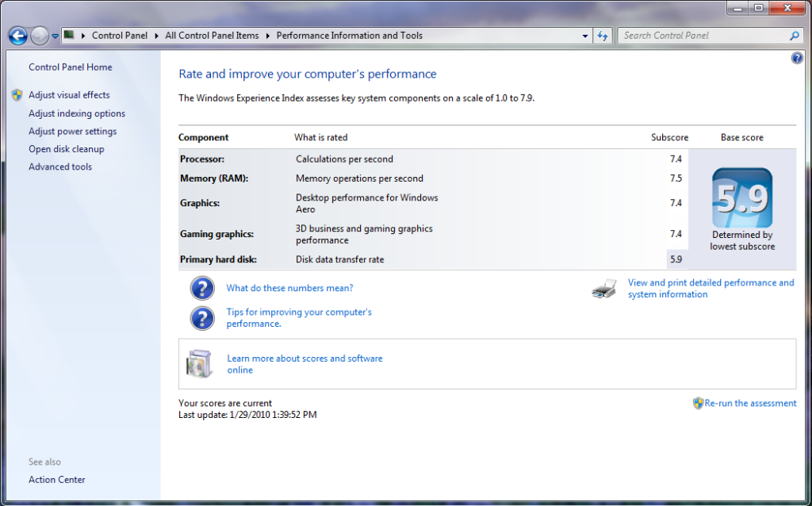Select 'All Control Panel Items' breadcrumb
This screenshot has width=812, height=506.
click(212, 36)
